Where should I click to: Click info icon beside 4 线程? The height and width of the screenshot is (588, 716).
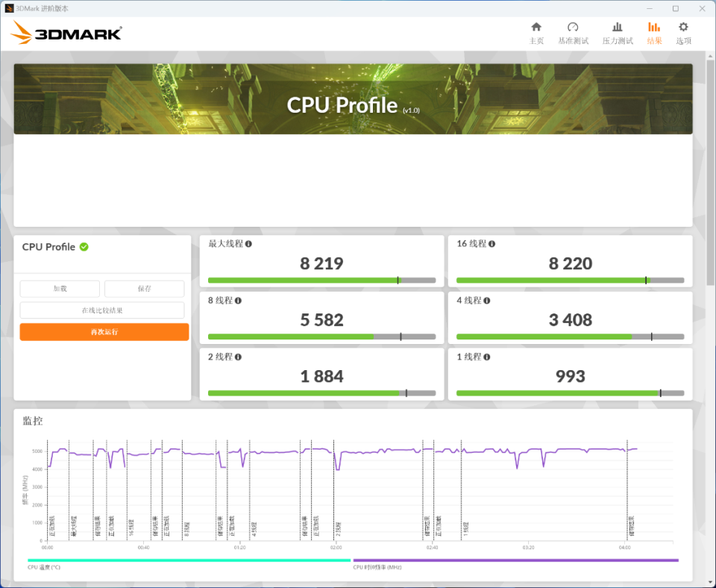pyautogui.click(x=487, y=301)
